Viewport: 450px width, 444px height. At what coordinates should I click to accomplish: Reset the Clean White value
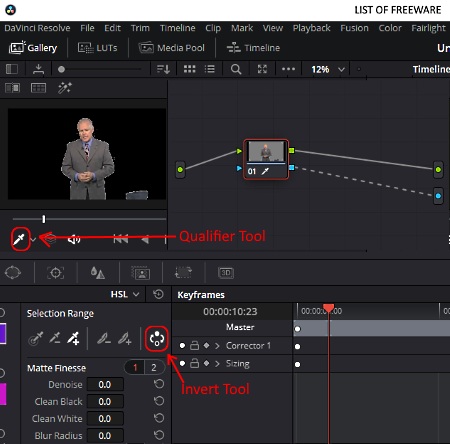pos(159,418)
